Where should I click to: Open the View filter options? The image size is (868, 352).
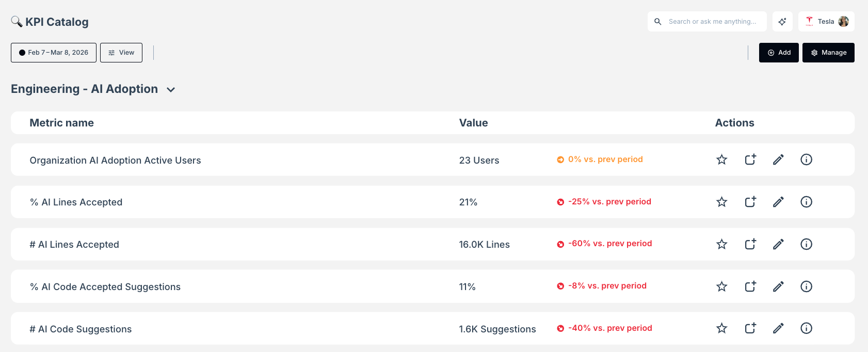tap(121, 52)
